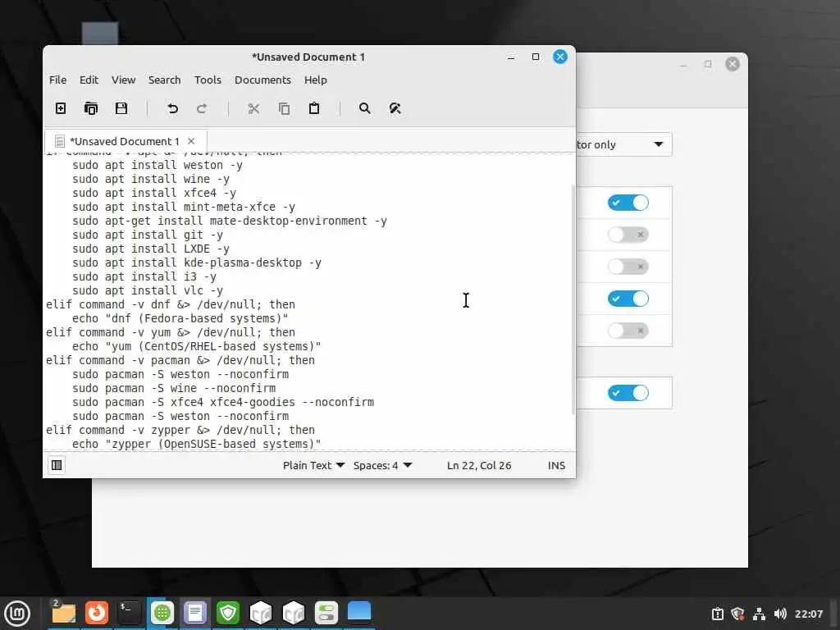Toggle the side pane icon in status bar

pyautogui.click(x=57, y=465)
